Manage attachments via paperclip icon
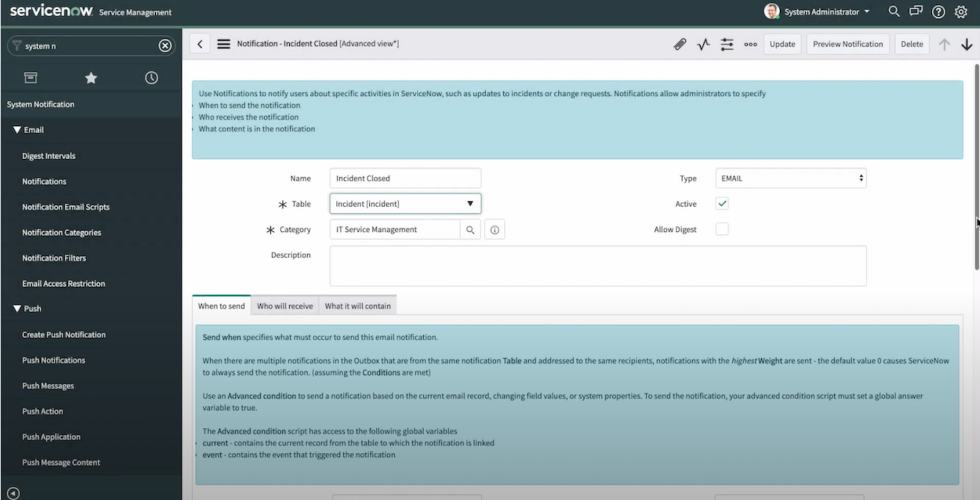This screenshot has height=500, width=980. coord(680,44)
